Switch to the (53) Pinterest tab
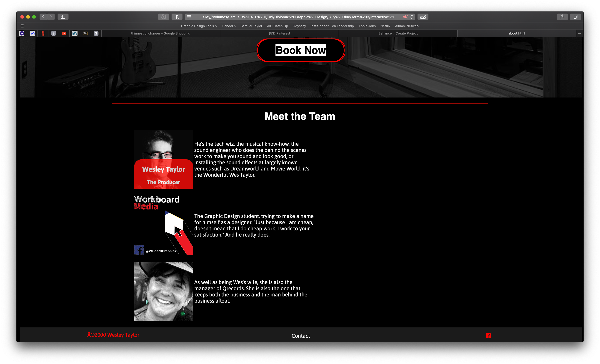 pos(279,33)
